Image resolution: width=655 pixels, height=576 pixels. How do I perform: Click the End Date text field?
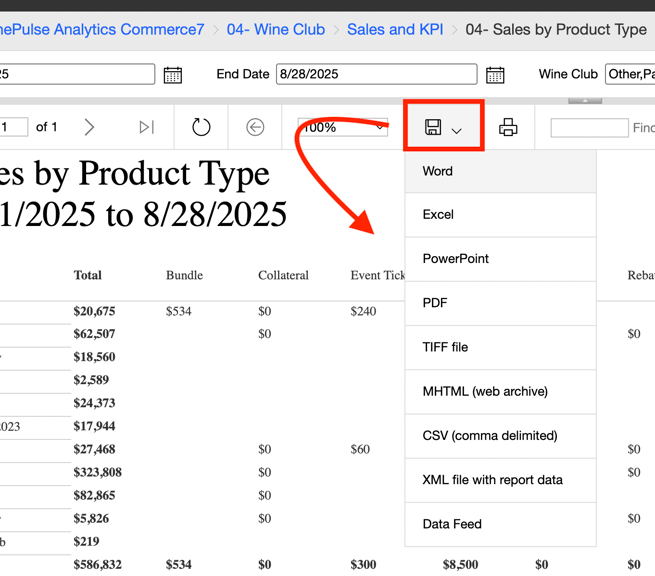coord(376,74)
